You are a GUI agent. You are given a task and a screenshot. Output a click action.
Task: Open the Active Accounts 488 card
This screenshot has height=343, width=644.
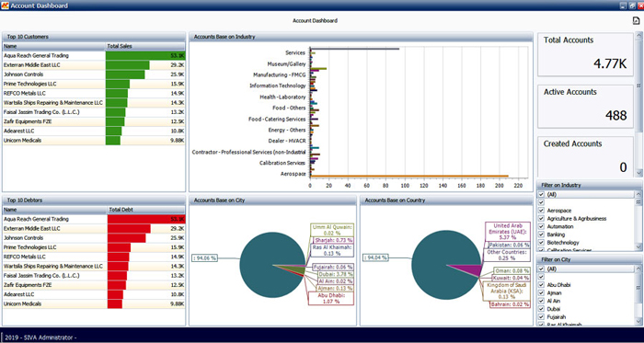tap(585, 107)
